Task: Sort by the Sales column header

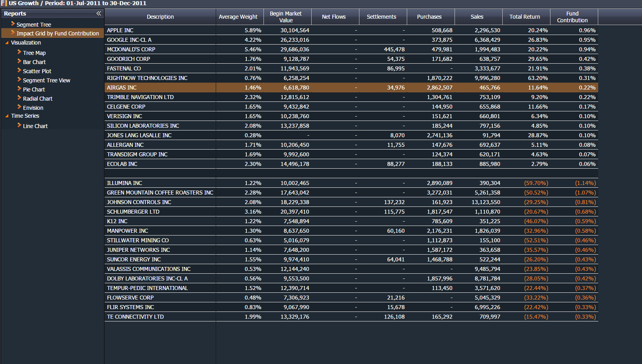Action: [x=479, y=17]
